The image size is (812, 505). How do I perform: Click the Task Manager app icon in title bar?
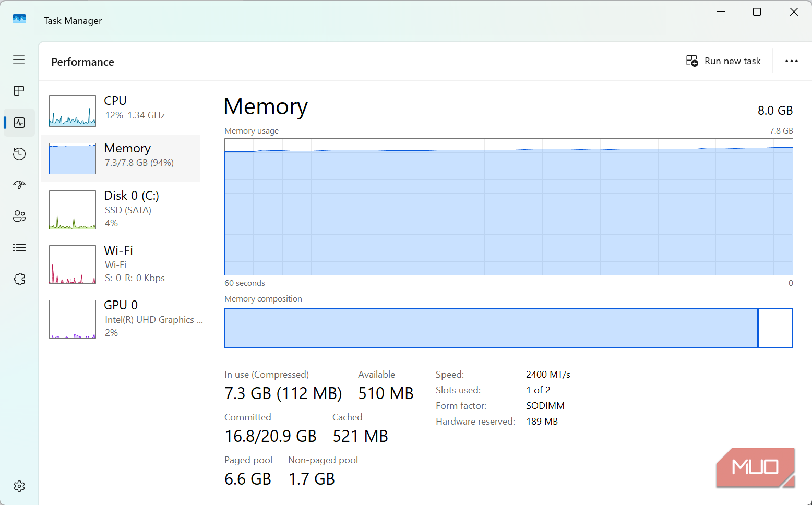[x=19, y=19]
